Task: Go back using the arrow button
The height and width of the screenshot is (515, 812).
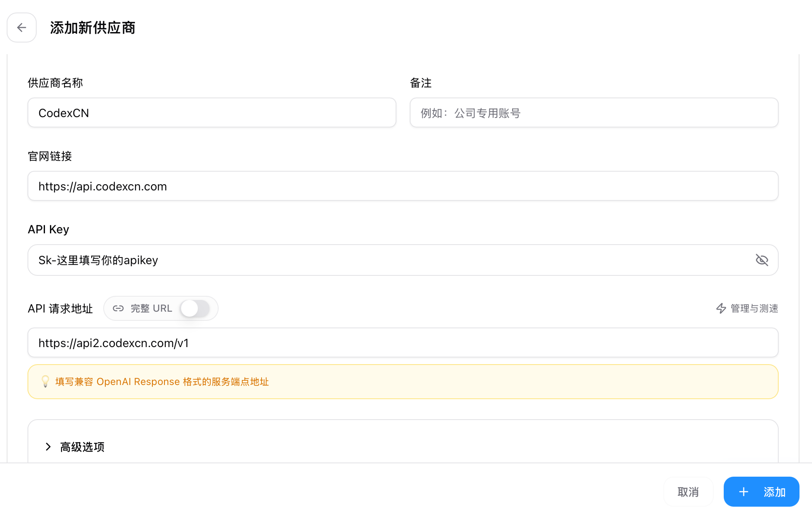Action: 22,27
